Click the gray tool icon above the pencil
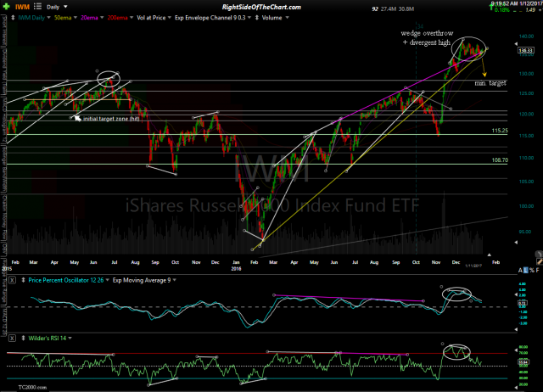543x392 pixels. (539, 254)
